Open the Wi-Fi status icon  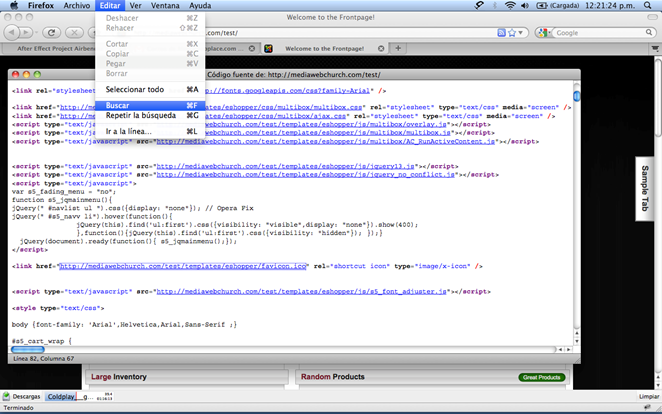(512, 6)
